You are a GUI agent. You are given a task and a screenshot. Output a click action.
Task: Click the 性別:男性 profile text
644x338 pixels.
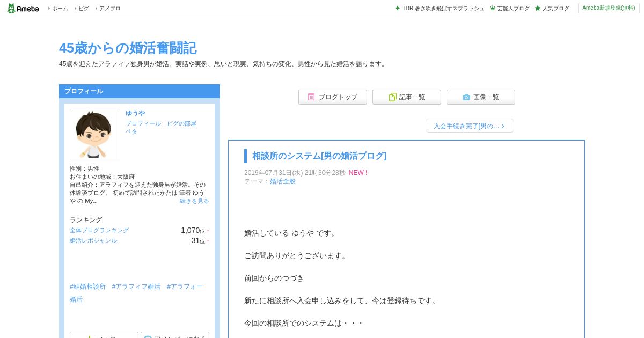85,168
